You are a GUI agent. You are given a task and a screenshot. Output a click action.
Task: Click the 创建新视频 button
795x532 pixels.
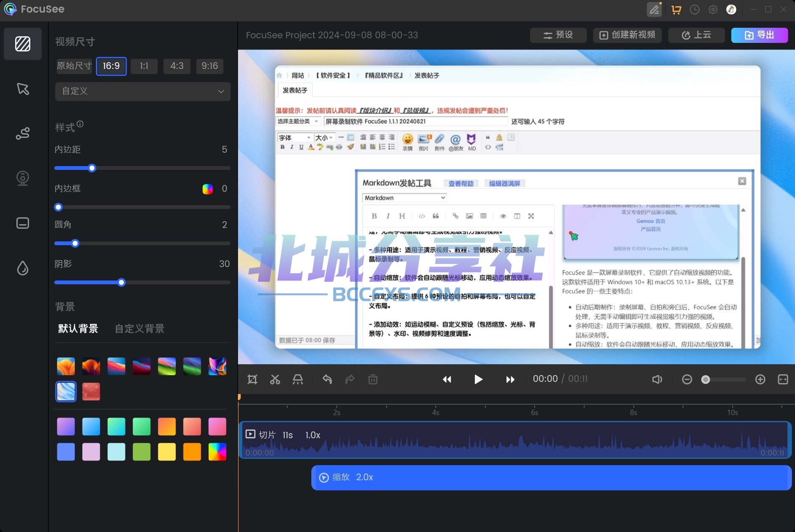(x=627, y=35)
